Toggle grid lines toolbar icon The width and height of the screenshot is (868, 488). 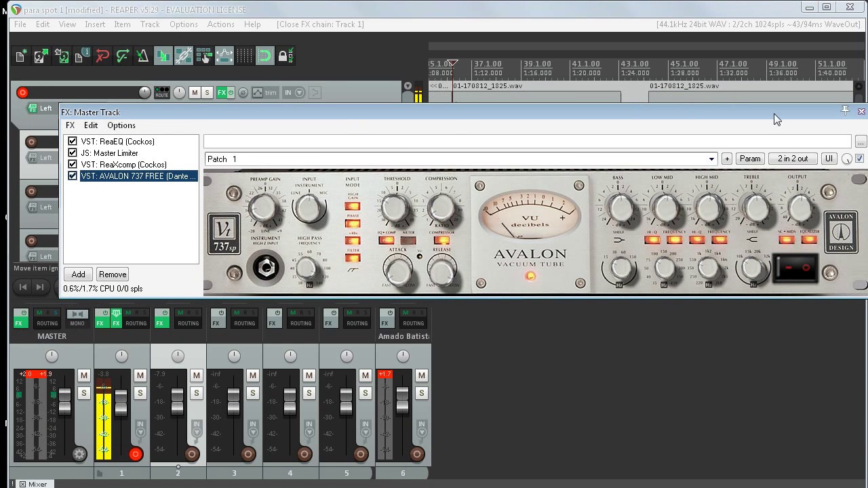tap(244, 56)
